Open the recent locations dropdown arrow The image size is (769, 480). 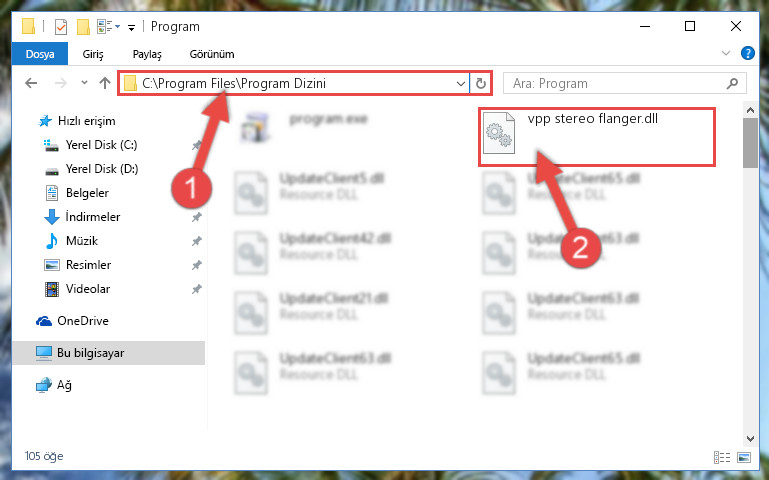pyautogui.click(x=84, y=83)
